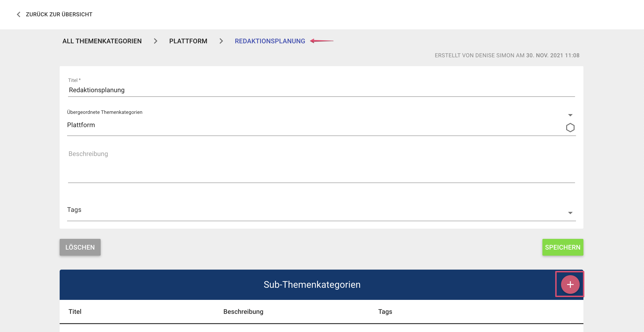Save changes with Speichern button
Screen dimensions: 644x332
pos(562,247)
